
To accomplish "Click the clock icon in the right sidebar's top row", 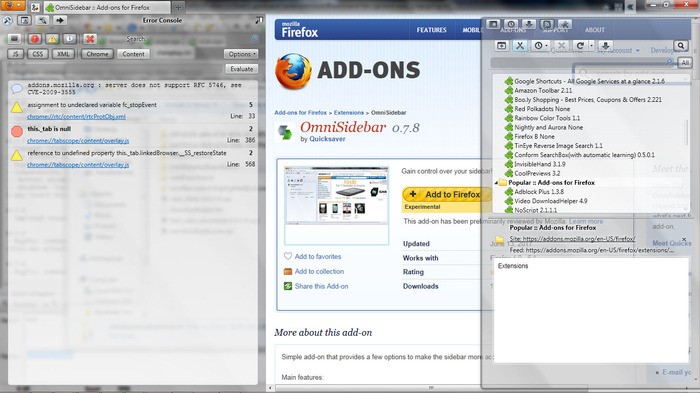I will [511, 24].
